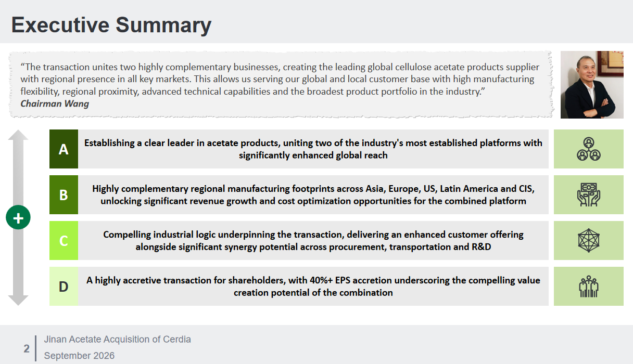
Task: Click the footer date 'September 2026'
Action: coord(79,356)
